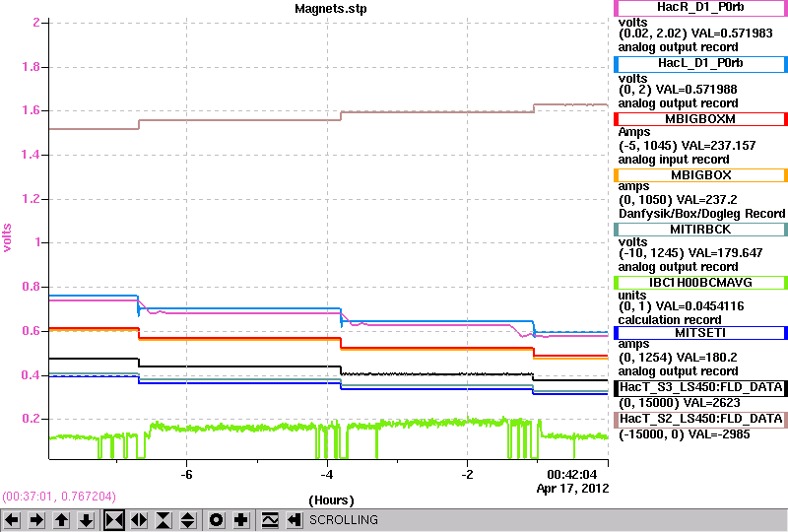The height and width of the screenshot is (532, 788).
Task: Click the 00:42:04 timestamp on the x-axis
Action: pos(572,475)
